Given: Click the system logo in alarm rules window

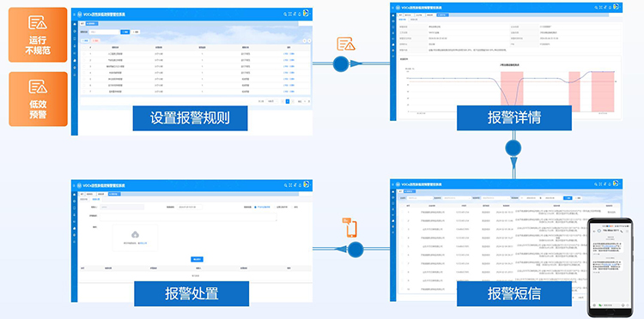Looking at the screenshot, I should [79, 15].
